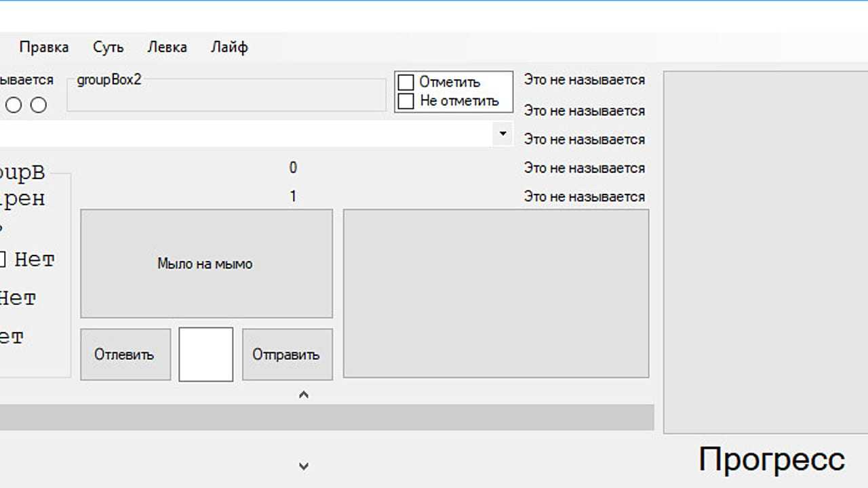Click the gray panel right of Мыло на мымо
868x488 pixels.
tap(496, 293)
